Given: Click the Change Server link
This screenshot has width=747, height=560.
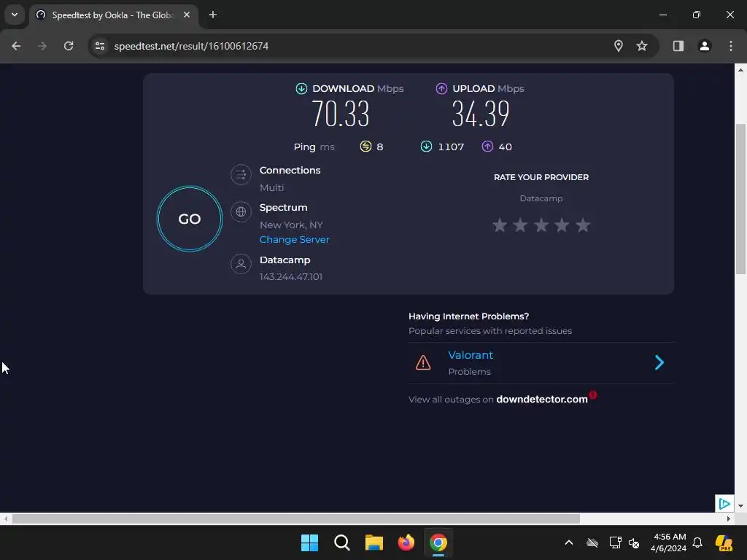Looking at the screenshot, I should (x=294, y=239).
